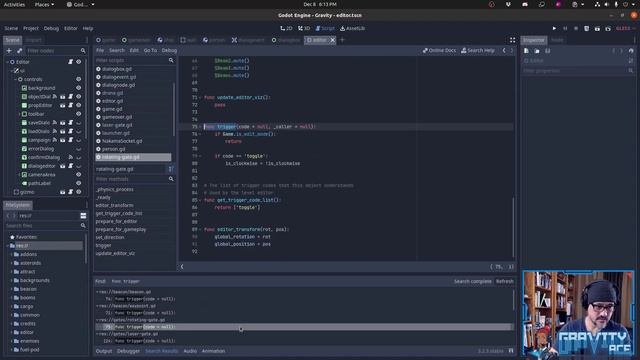Toggle visibility of objectDial node
This screenshot has height=360, width=640.
(78, 97)
